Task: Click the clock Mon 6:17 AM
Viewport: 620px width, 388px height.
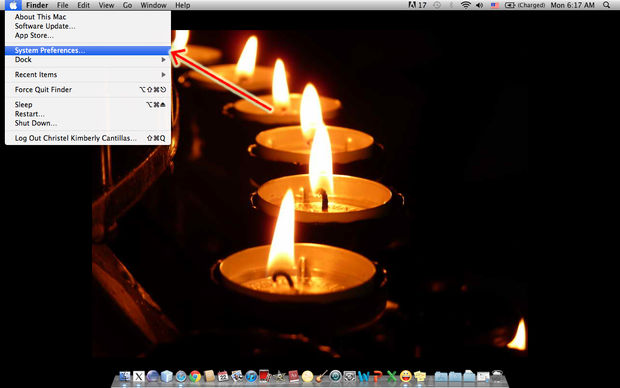Action: [573, 5]
